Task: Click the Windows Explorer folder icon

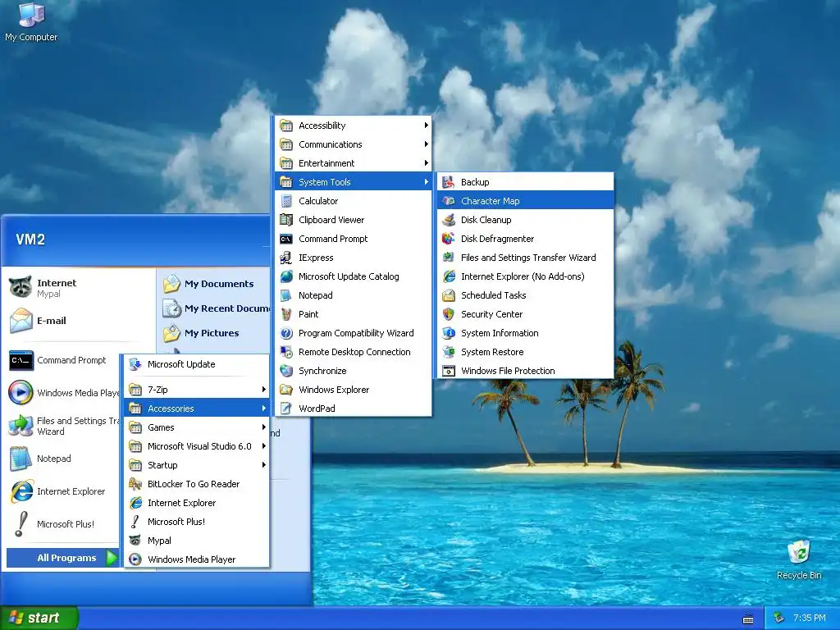Action: [286, 390]
